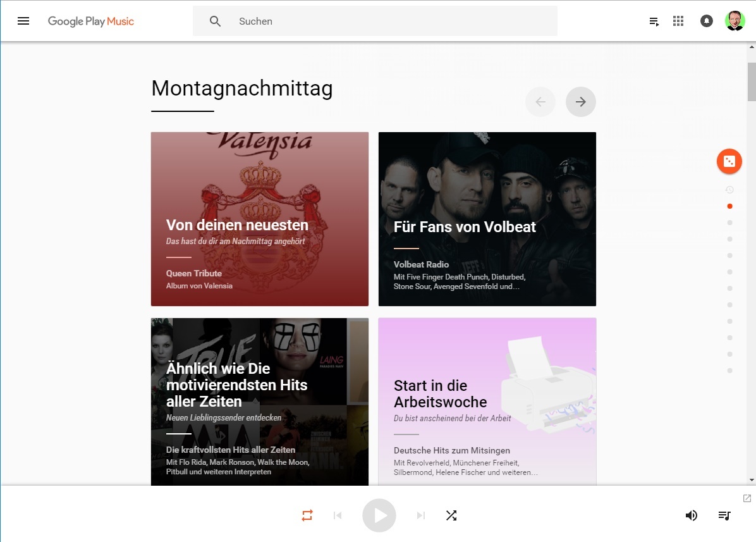Click 'Album von Valensia' text
The width and height of the screenshot is (756, 542).
[199, 286]
